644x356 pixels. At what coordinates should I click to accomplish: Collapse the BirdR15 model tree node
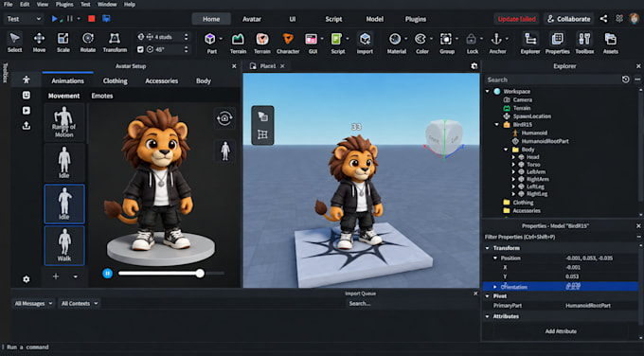tap(497, 124)
